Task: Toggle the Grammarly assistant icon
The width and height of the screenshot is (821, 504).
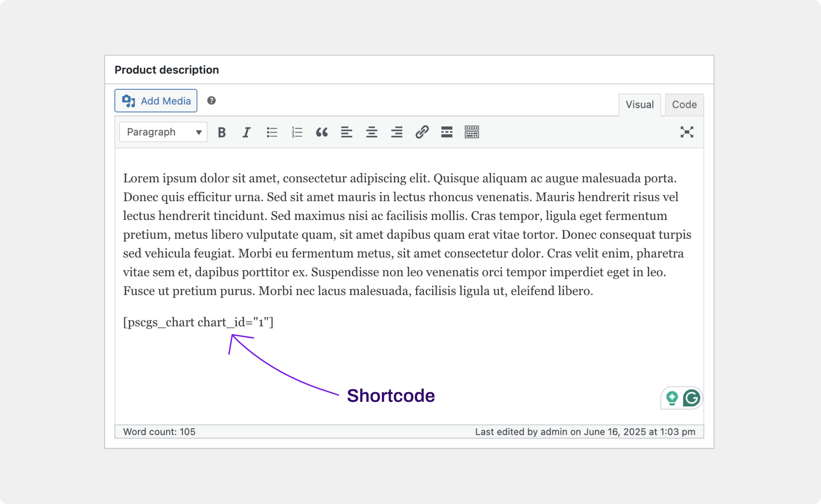Action: 690,398
